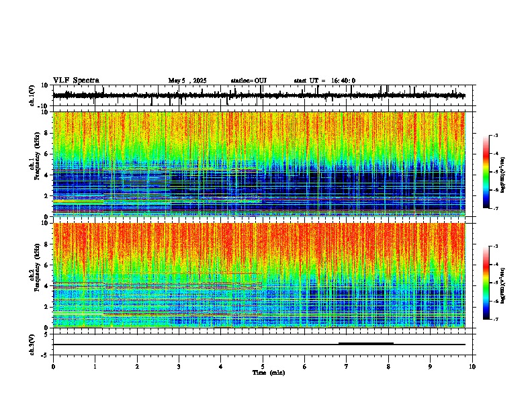
Task: Click time axis tick label "6"
Action: click(305, 367)
